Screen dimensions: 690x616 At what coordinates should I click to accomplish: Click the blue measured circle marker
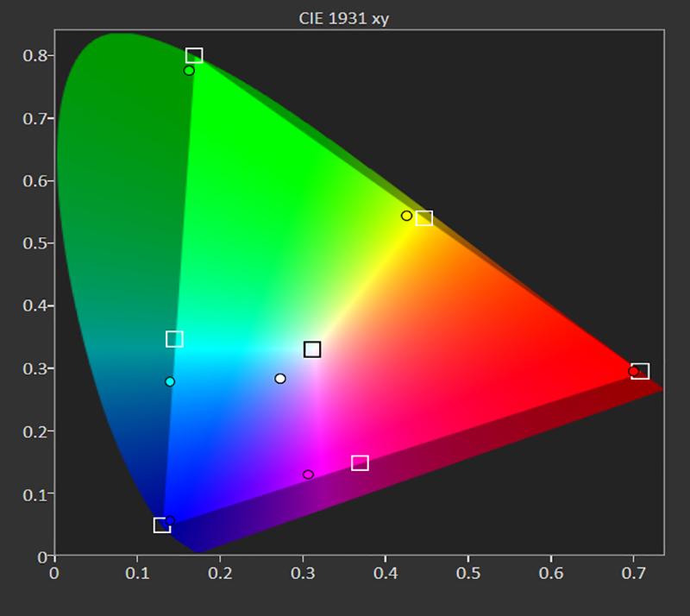click(170, 520)
